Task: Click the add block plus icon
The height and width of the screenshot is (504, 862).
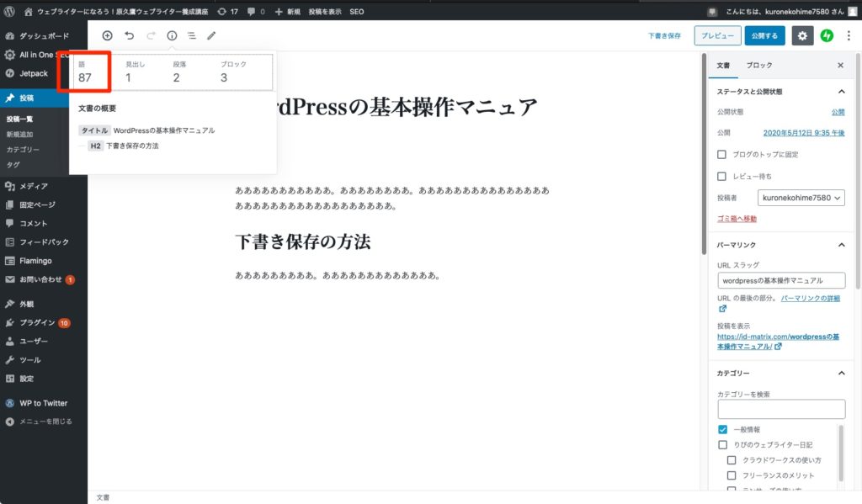Action: (107, 35)
